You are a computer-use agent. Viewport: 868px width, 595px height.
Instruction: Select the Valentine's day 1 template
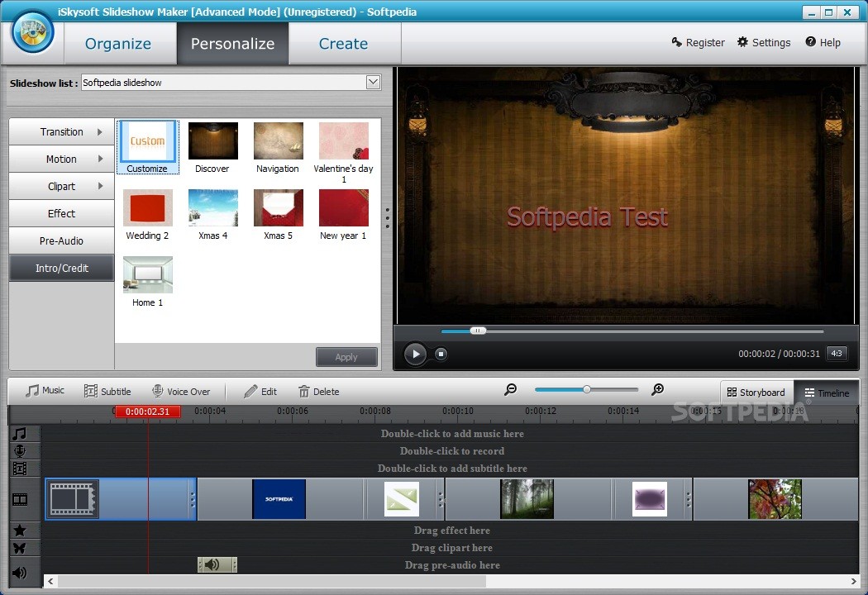pyautogui.click(x=343, y=153)
